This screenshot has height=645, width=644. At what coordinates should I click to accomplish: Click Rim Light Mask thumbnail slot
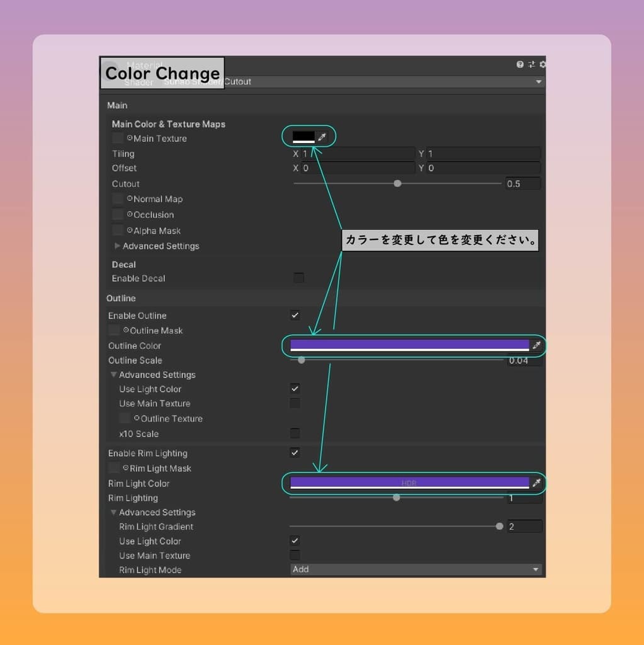[114, 468]
